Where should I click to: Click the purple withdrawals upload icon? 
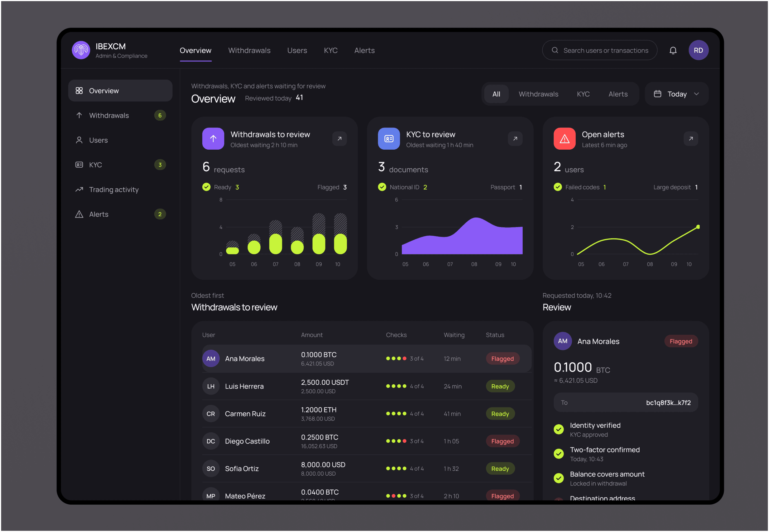[213, 139]
